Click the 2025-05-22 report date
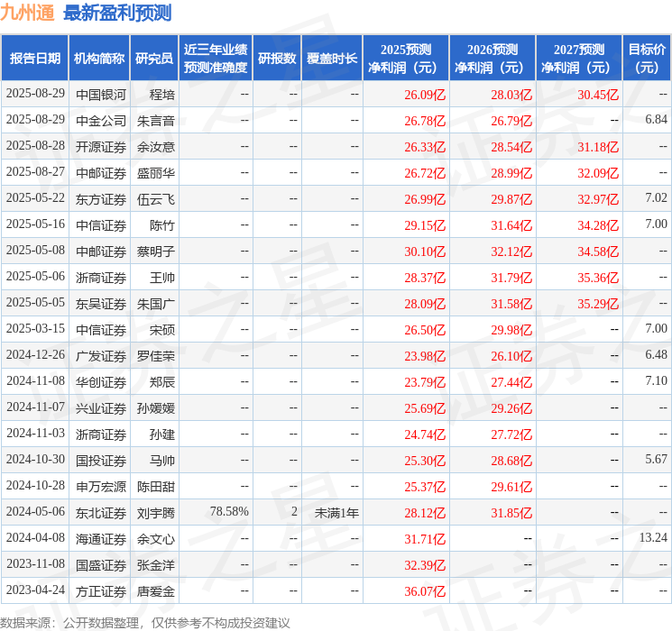Image resolution: width=672 pixels, height=631 pixels. (35, 198)
